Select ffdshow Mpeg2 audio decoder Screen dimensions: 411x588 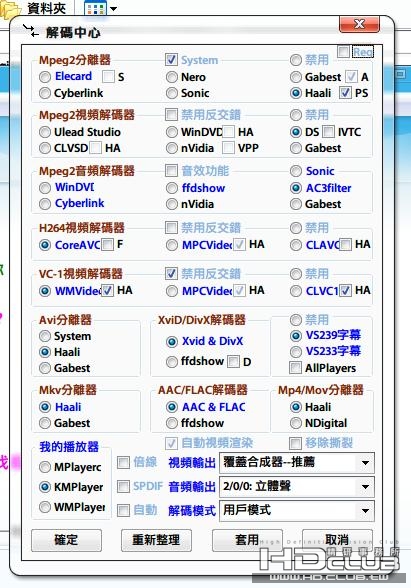172,188
